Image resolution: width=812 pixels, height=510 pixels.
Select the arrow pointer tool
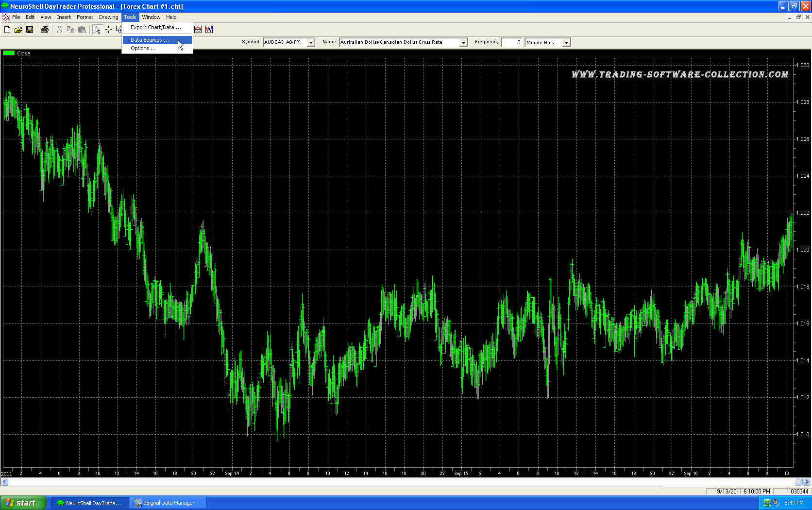tap(98, 30)
